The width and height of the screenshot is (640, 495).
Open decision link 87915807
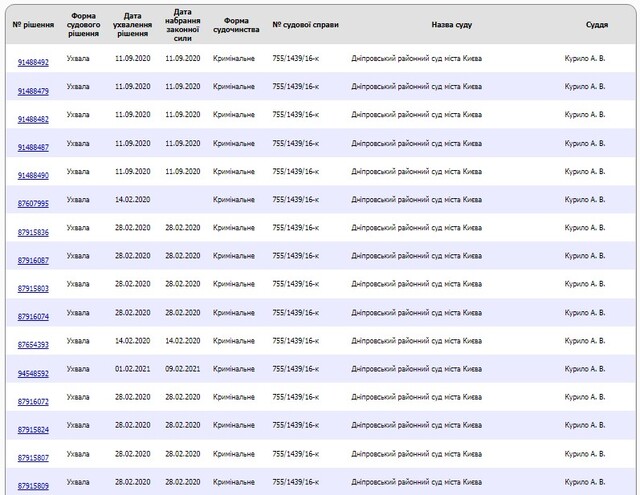click(33, 458)
